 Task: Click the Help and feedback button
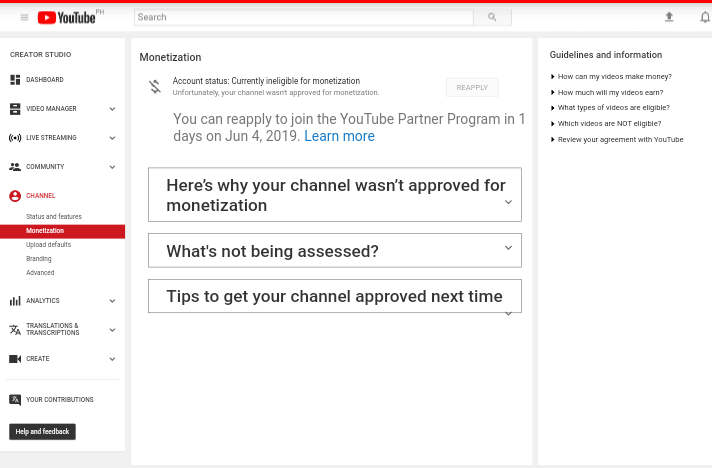pyautogui.click(x=42, y=432)
